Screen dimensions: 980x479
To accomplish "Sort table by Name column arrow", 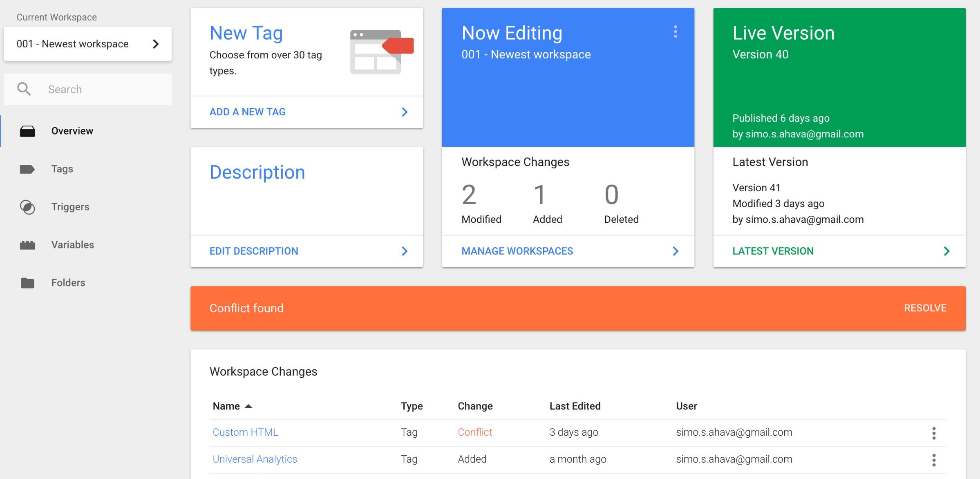I will [x=248, y=406].
